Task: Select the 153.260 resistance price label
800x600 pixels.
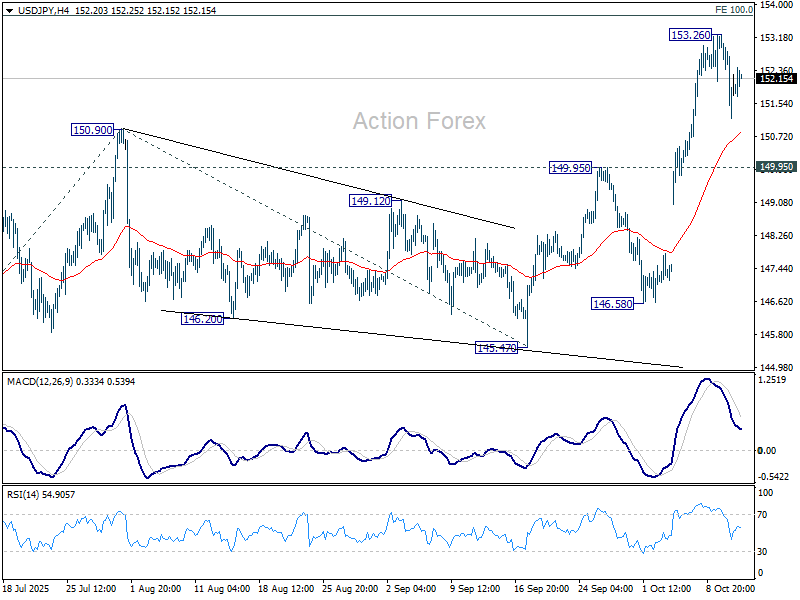Action: coord(689,35)
